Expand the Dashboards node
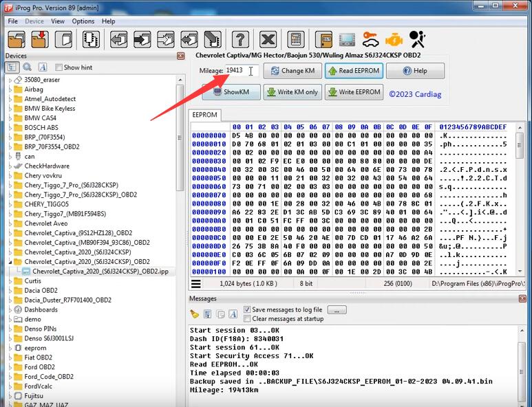 [10, 310]
